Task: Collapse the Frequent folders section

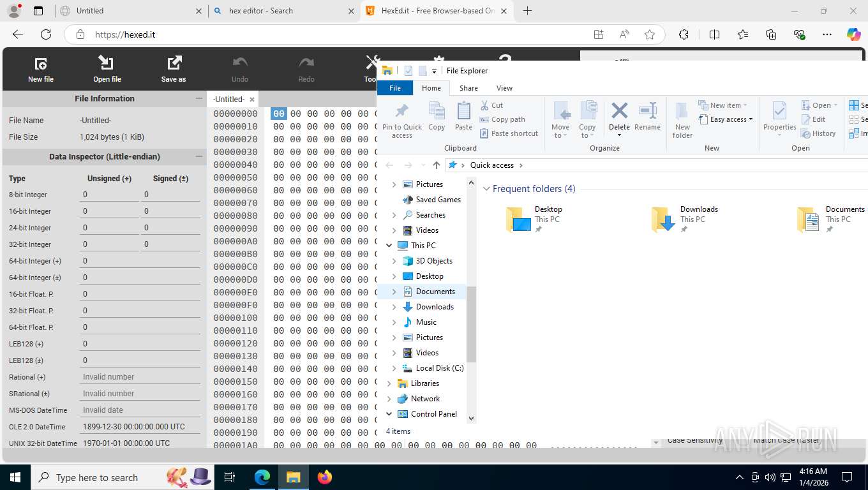Action: coord(486,189)
